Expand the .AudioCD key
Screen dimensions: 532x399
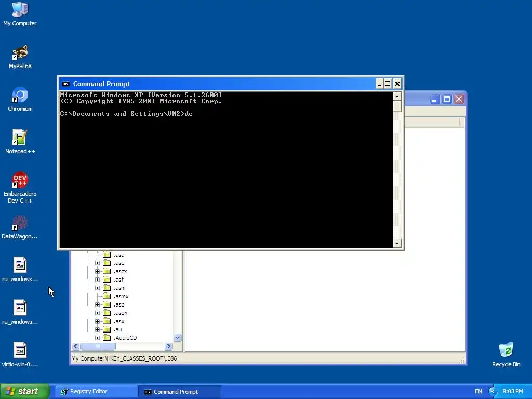click(97, 338)
